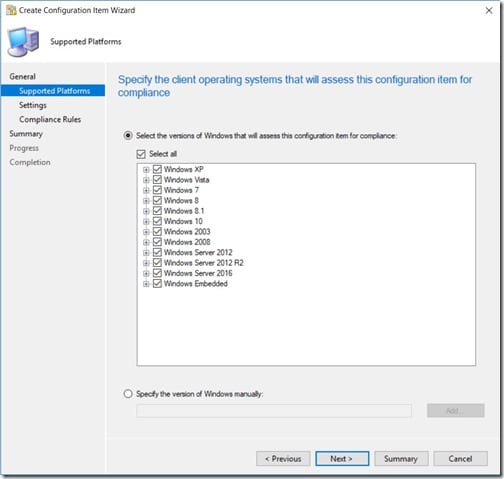The height and width of the screenshot is (479, 504).
Task: Uncheck the Windows 2003 checkbox
Action: [157, 232]
